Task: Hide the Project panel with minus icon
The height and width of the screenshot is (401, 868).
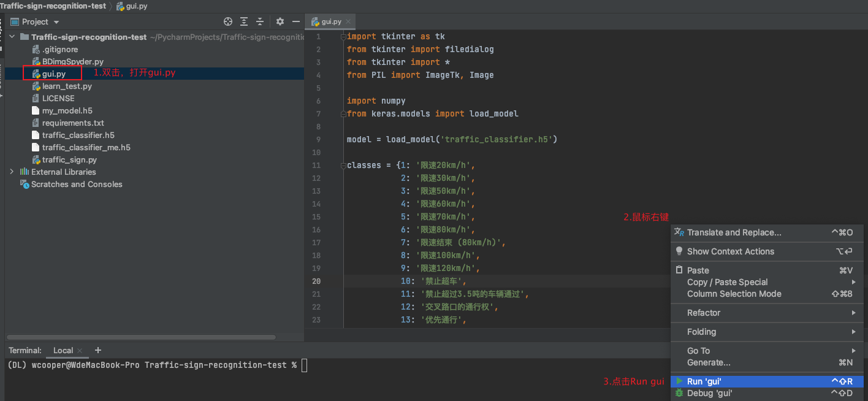Action: (296, 21)
